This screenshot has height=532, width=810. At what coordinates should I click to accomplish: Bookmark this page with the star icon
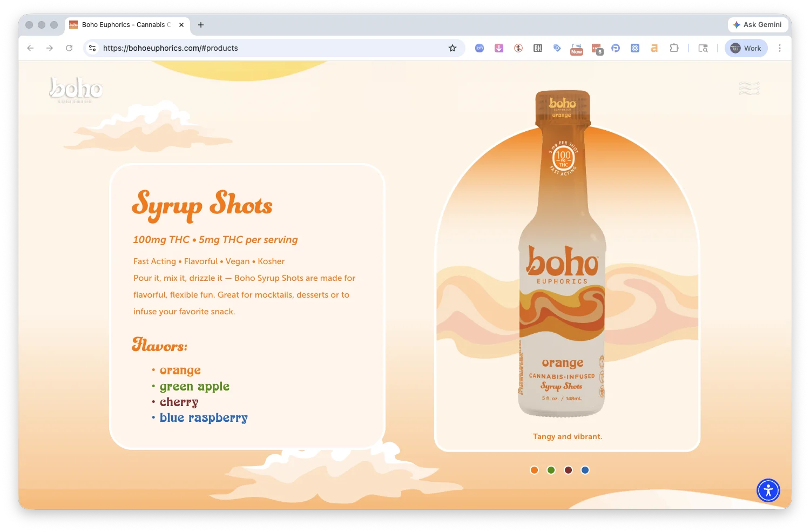click(453, 48)
